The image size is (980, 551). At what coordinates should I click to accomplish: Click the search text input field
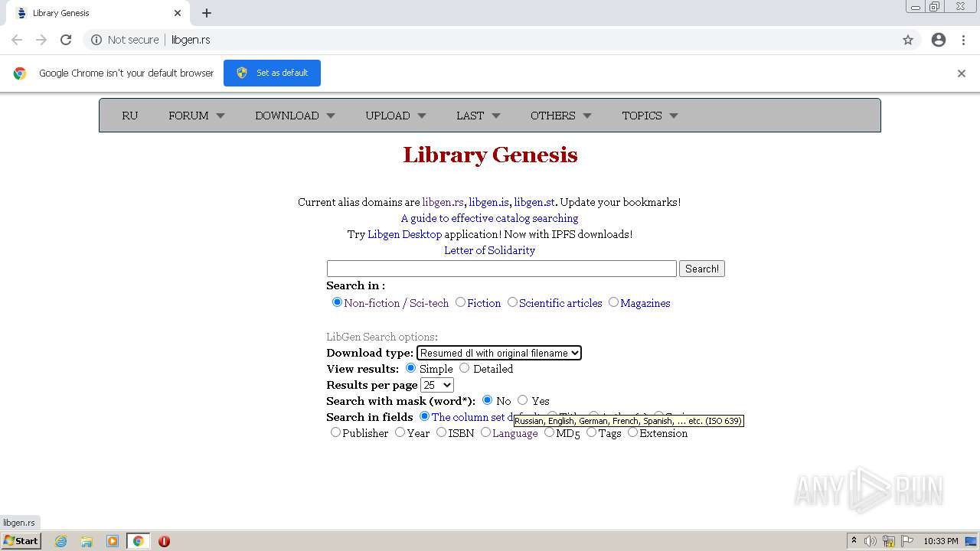point(501,269)
